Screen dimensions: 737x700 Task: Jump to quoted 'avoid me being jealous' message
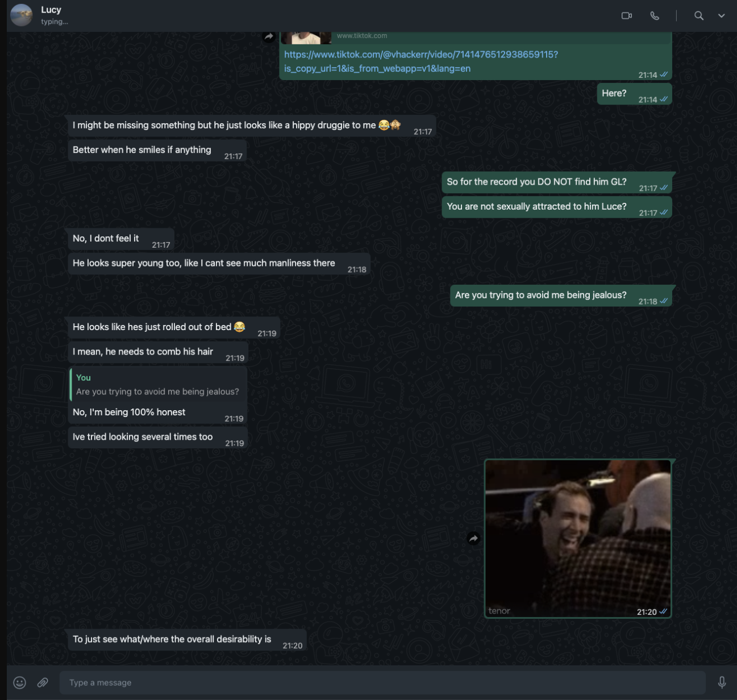[x=157, y=385]
